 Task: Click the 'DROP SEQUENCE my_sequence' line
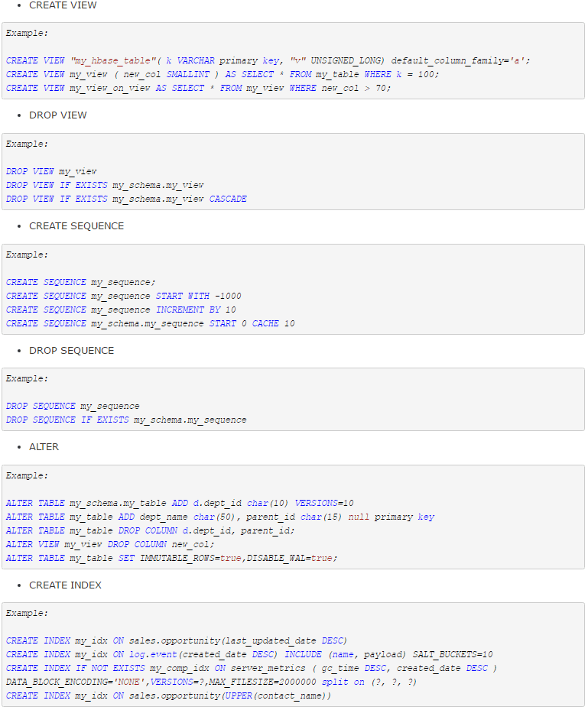pyautogui.click(x=73, y=406)
